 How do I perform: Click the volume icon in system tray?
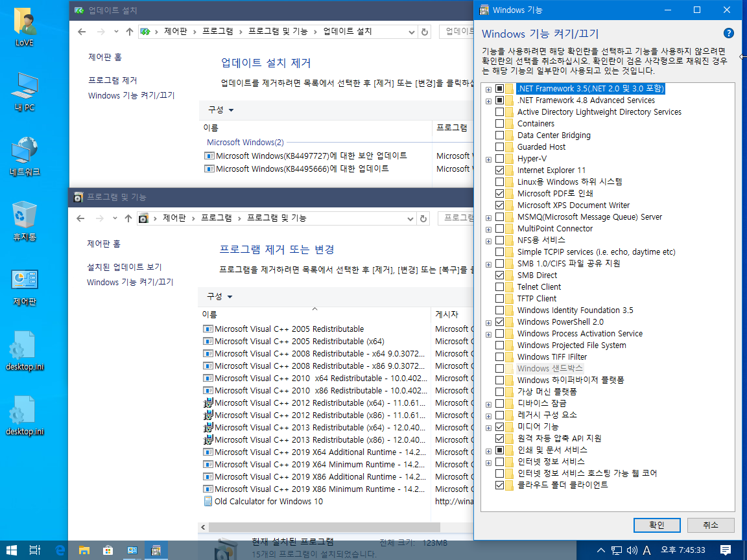tap(632, 550)
